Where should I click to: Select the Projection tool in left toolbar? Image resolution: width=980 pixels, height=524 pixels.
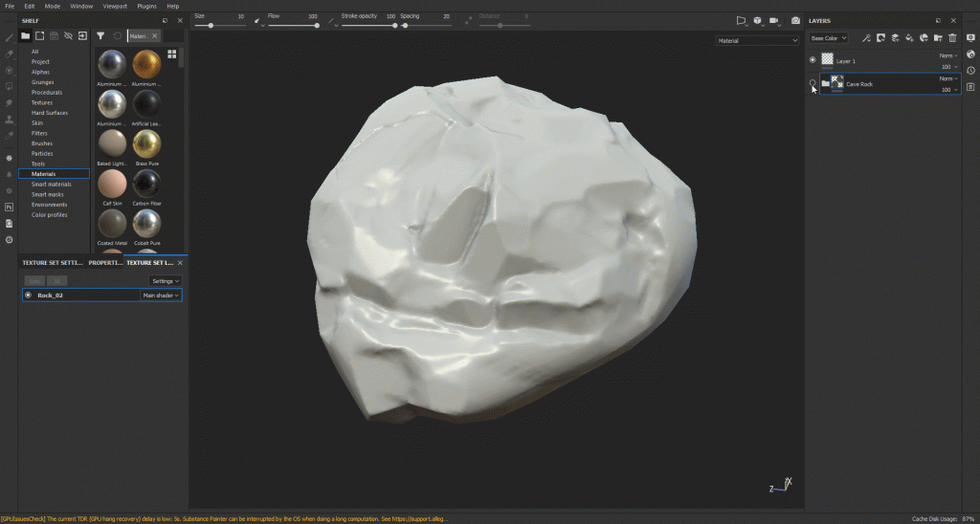coord(9,71)
